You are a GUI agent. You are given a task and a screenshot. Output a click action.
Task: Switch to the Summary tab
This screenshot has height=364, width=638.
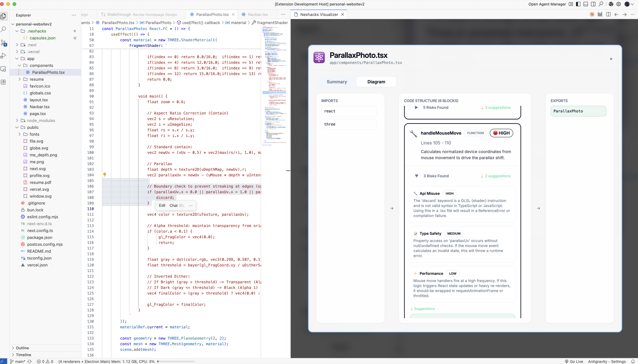point(337,82)
